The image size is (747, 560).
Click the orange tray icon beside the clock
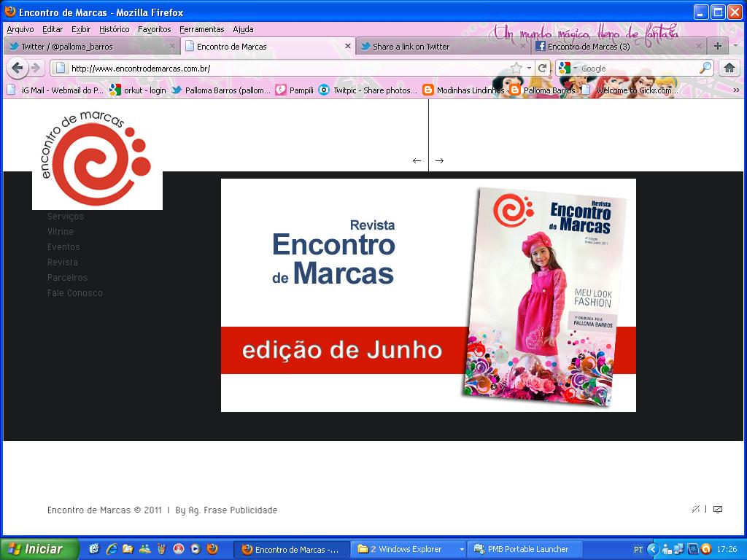point(706,549)
